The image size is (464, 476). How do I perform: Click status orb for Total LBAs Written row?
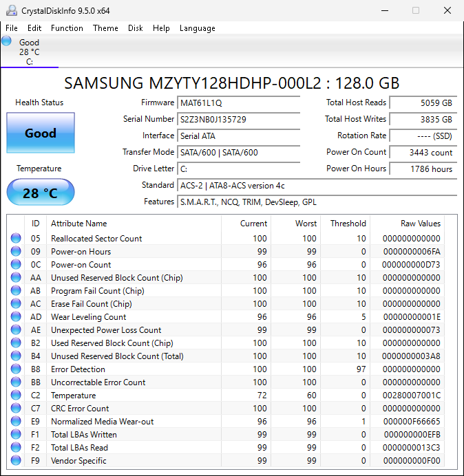[x=16, y=434]
